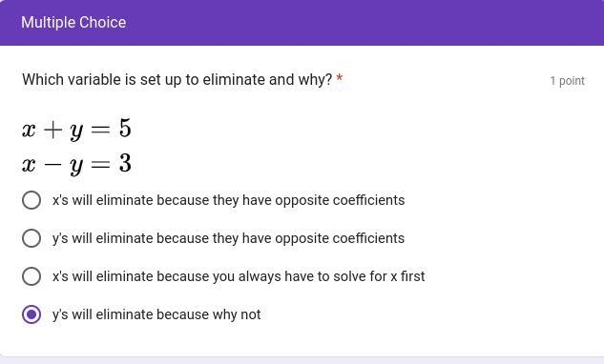The height and width of the screenshot is (364, 604).
Task: Click the equation x + y = 5
Action: tap(76, 129)
